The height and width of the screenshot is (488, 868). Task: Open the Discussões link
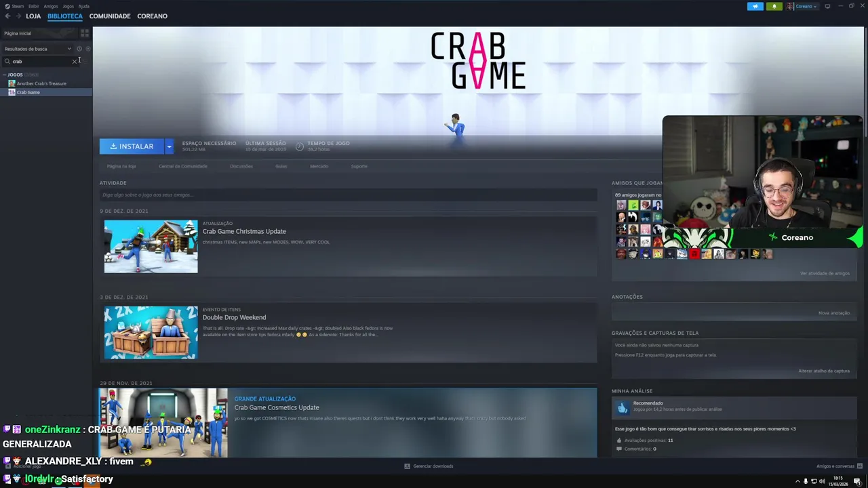[x=241, y=166]
